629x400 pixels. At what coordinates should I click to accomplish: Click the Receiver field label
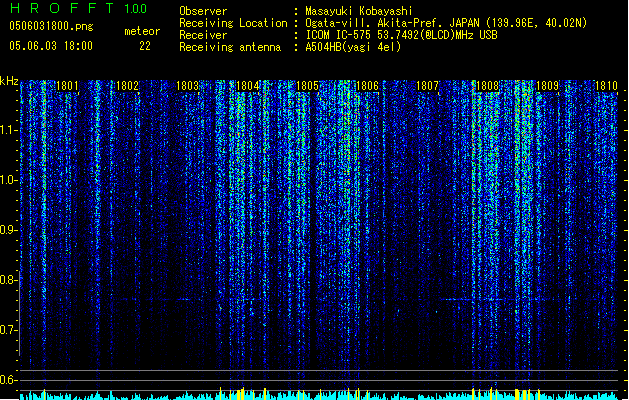pyautogui.click(x=203, y=35)
